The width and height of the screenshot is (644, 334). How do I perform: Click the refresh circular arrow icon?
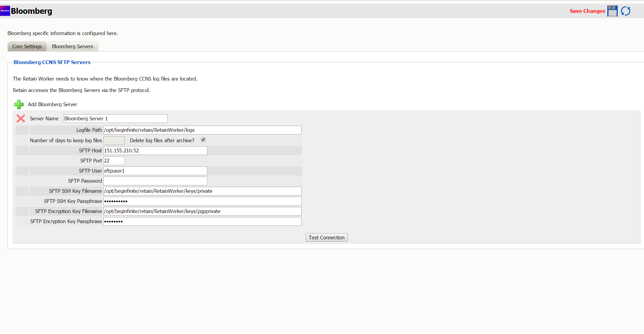pos(626,11)
